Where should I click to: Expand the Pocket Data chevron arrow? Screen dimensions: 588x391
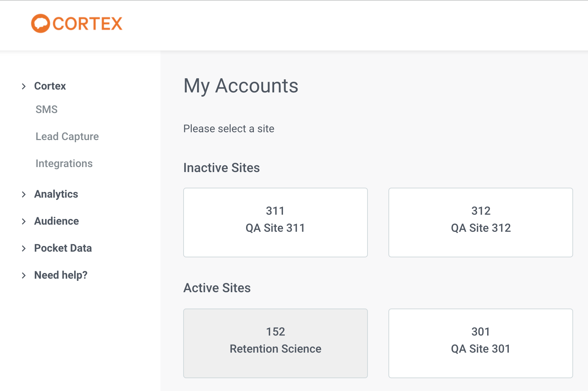[x=23, y=248]
